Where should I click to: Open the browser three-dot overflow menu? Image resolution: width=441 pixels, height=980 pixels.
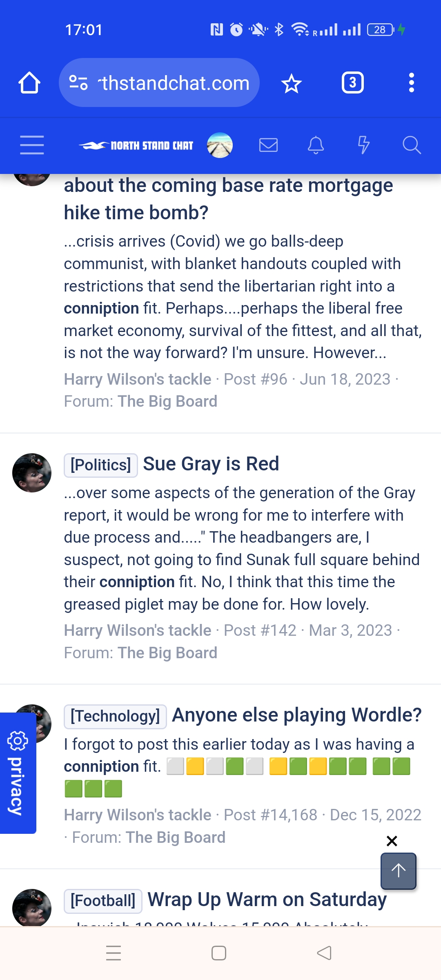[412, 83]
